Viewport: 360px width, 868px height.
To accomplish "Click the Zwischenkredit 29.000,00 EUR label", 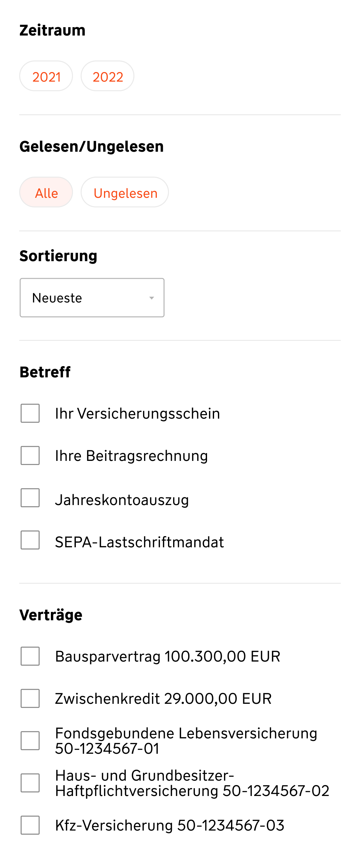I will 163,698.
